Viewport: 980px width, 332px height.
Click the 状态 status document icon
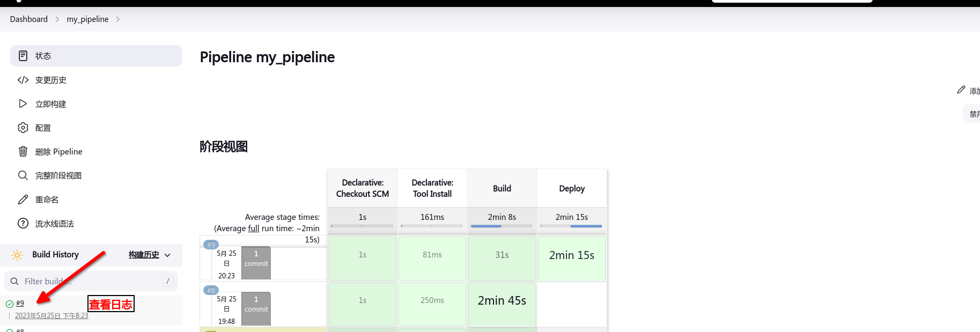point(23,56)
